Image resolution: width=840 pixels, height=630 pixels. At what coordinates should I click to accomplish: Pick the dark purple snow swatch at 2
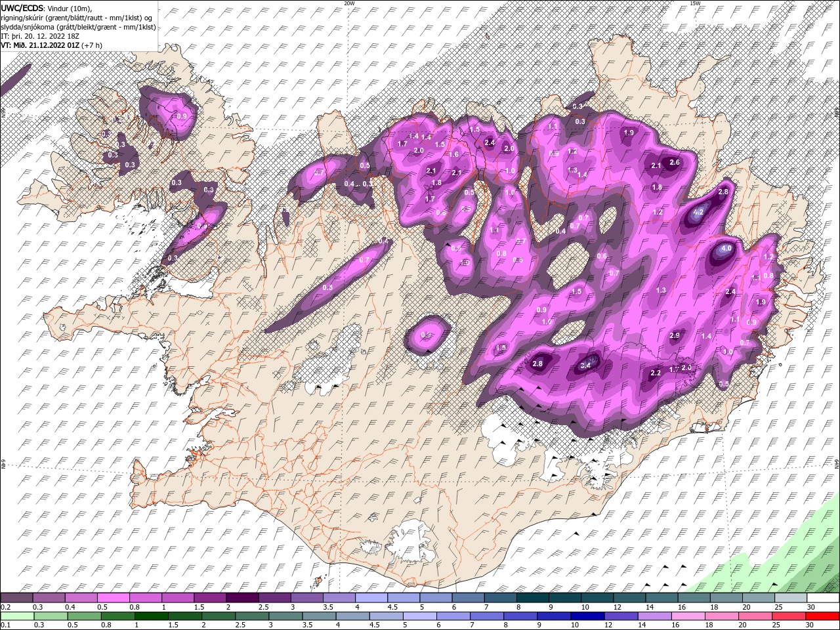242,597
